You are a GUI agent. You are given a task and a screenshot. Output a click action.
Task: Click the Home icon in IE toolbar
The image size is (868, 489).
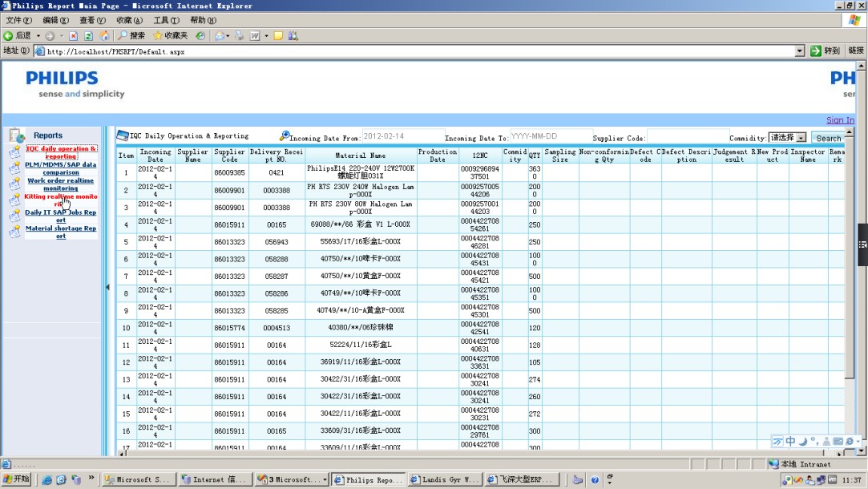[x=104, y=36]
